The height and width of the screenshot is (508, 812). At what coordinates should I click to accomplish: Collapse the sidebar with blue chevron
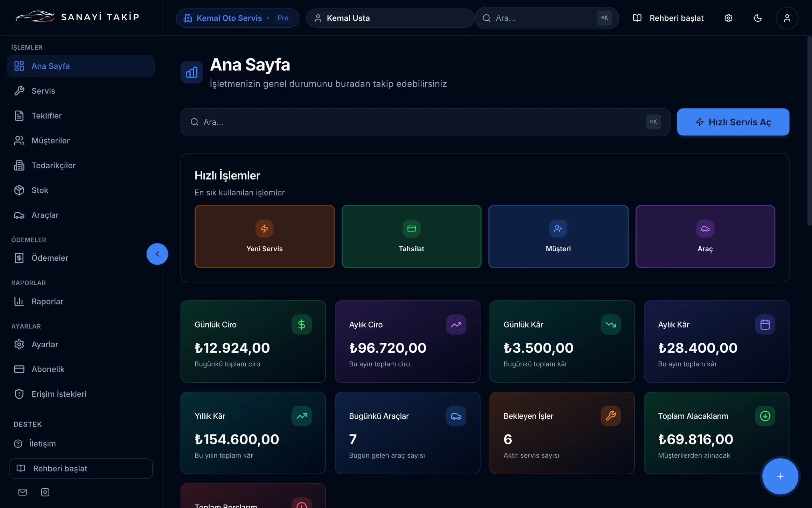(x=157, y=254)
